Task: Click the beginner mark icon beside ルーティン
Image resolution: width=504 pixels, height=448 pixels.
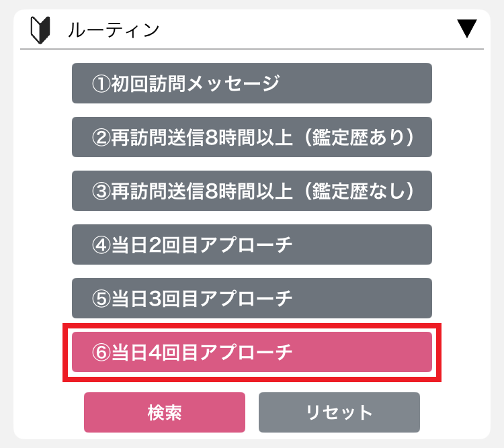Action: coord(40,30)
